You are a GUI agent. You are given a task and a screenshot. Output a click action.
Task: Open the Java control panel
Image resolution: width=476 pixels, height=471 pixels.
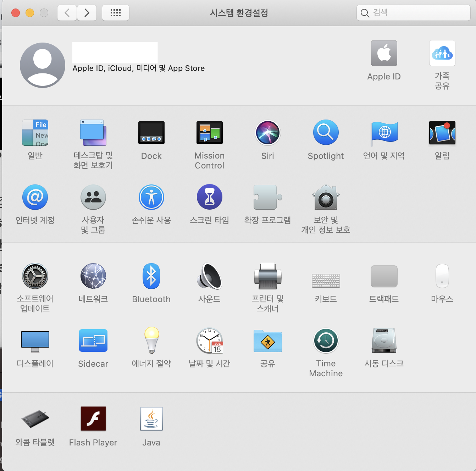[151, 419]
